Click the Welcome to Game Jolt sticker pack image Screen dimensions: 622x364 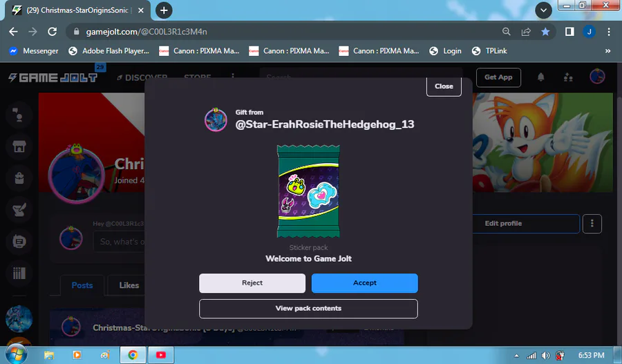pyautogui.click(x=308, y=191)
